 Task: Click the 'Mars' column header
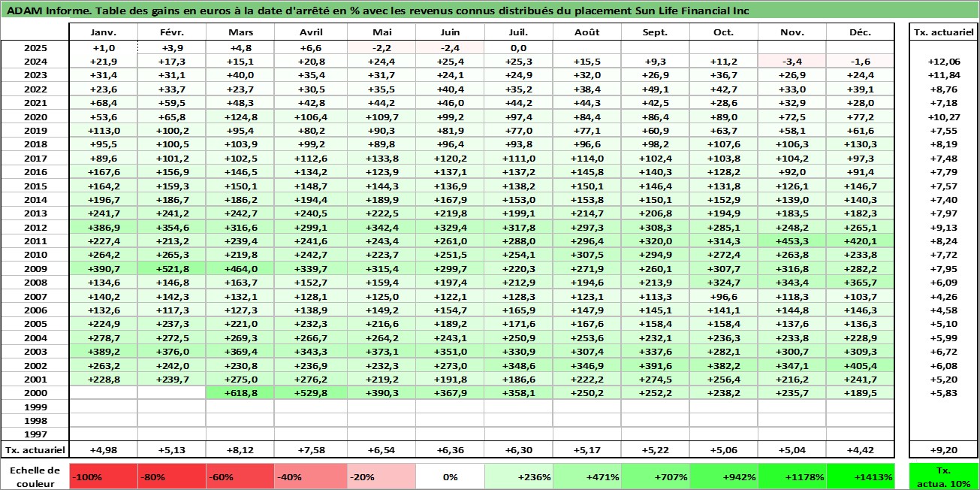[x=240, y=33]
